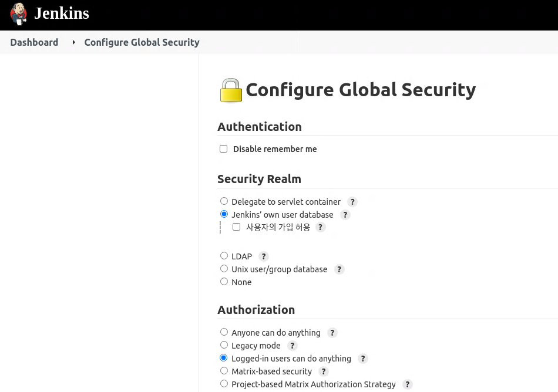The height and width of the screenshot is (392, 558).
Task: Click the Authorization section heading
Action: click(x=256, y=310)
